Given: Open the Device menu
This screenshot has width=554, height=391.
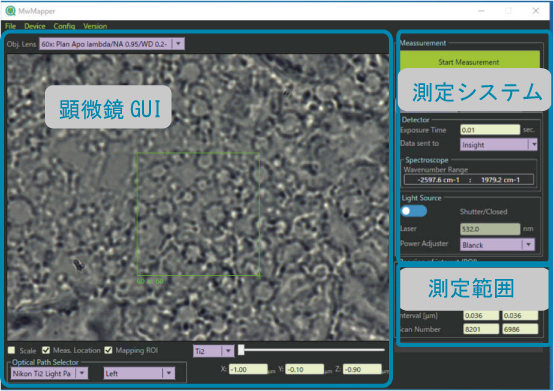Looking at the screenshot, I should [x=35, y=26].
